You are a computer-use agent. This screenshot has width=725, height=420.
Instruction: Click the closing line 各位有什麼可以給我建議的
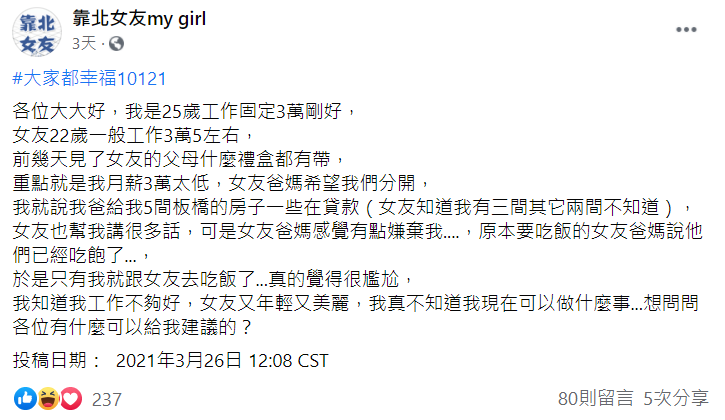coord(132,327)
